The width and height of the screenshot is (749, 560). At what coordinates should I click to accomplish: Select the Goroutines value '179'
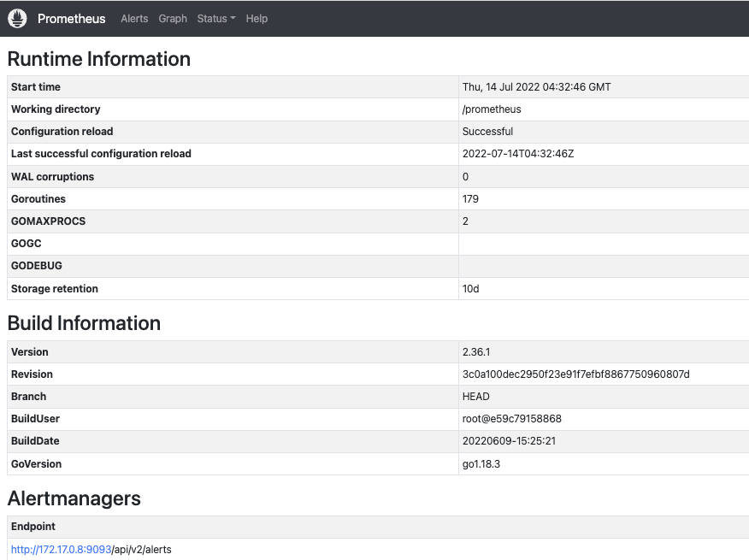click(x=470, y=199)
